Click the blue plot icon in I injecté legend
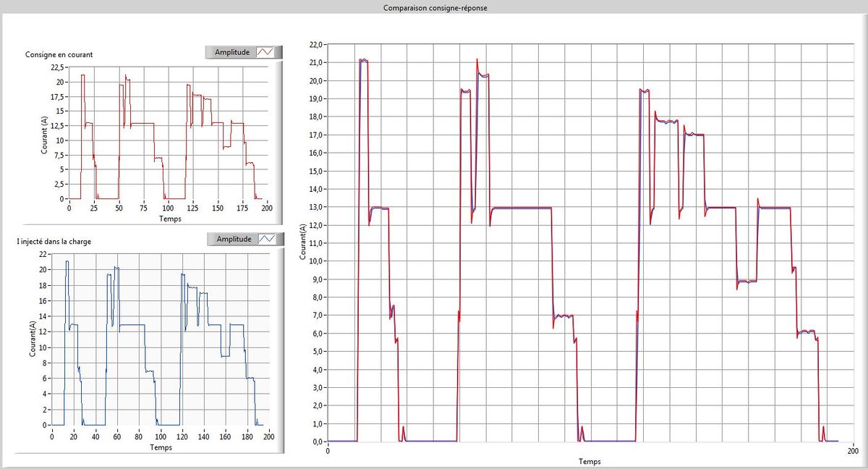This screenshot has height=469, width=868. coord(266,239)
